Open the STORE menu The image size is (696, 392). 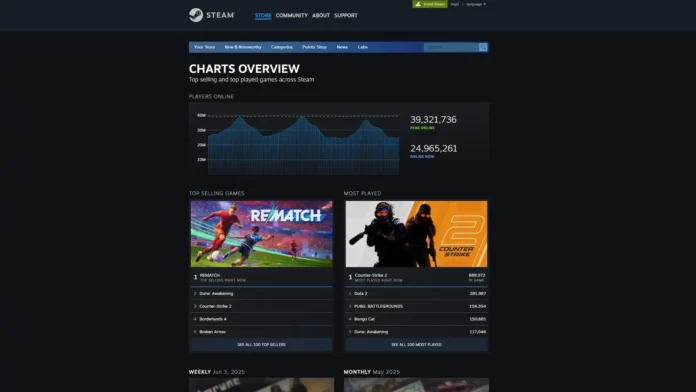click(263, 15)
